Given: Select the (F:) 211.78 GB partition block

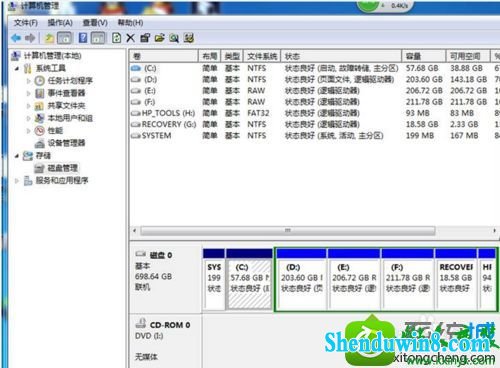Looking at the screenshot, I should tap(408, 279).
